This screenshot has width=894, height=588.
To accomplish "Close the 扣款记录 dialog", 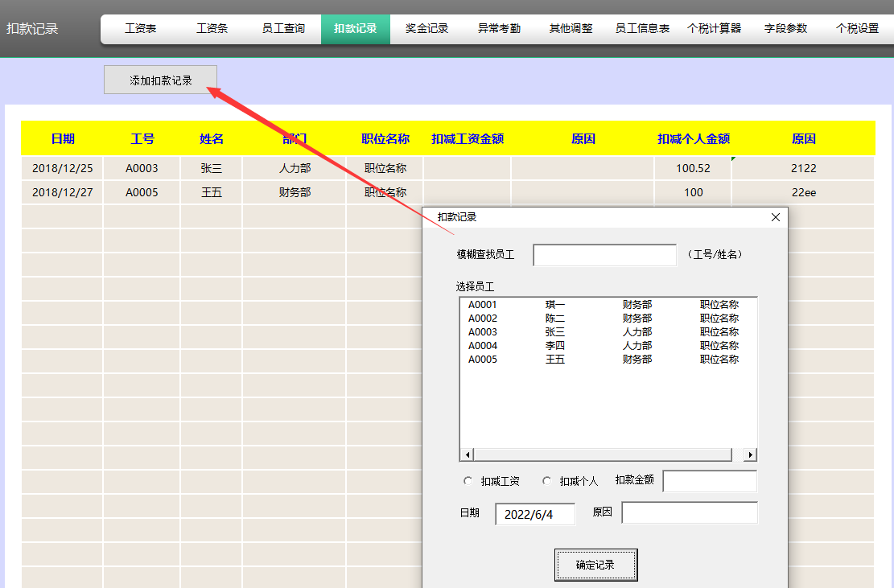I will [x=775, y=217].
